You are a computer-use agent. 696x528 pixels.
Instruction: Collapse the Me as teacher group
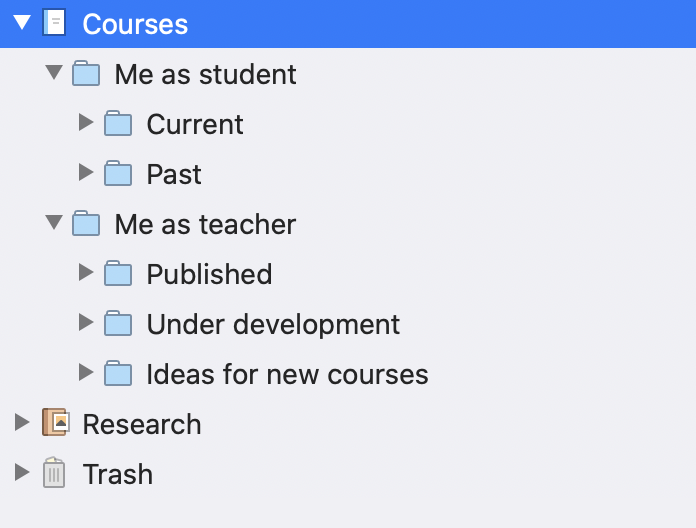tap(54, 222)
